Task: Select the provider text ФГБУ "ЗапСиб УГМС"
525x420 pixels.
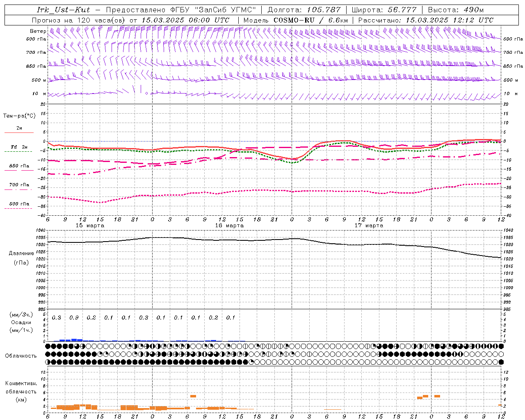Action: coord(213,10)
